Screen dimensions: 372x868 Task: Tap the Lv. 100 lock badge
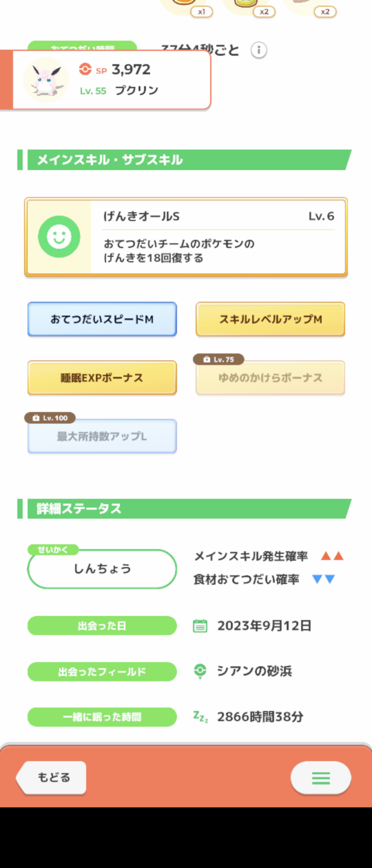[x=50, y=418]
